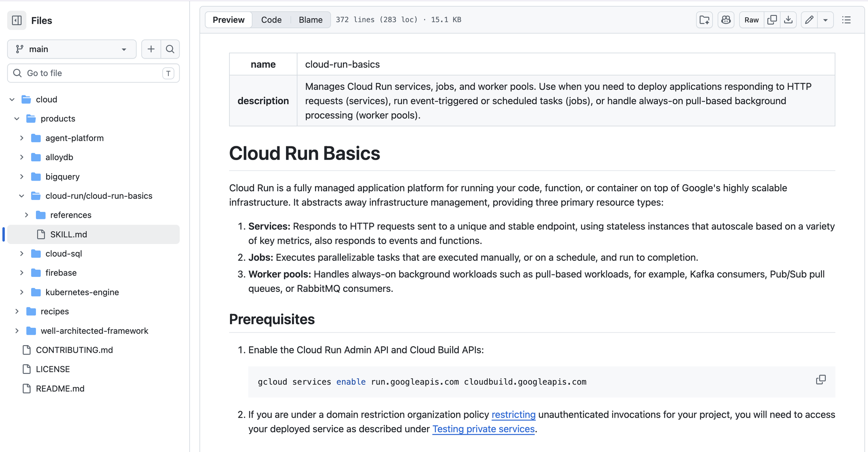Open file search magnifier icon
868x452 pixels.
point(170,49)
